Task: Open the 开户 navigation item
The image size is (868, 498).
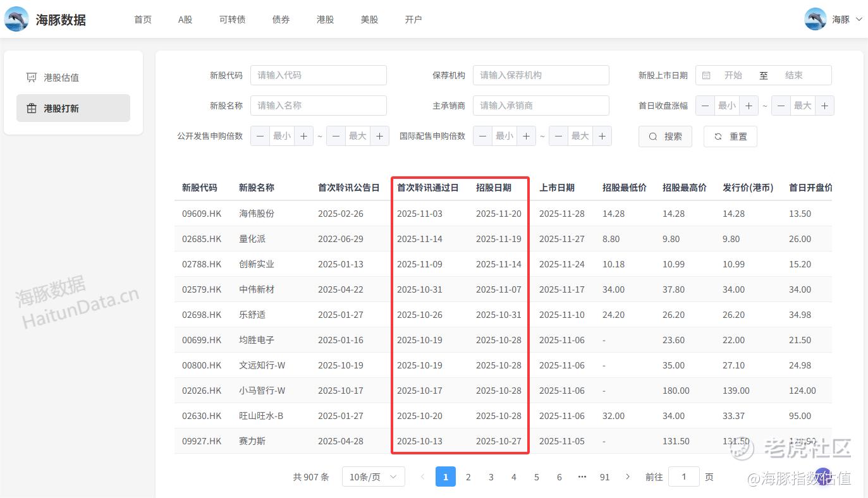Action: coord(413,20)
